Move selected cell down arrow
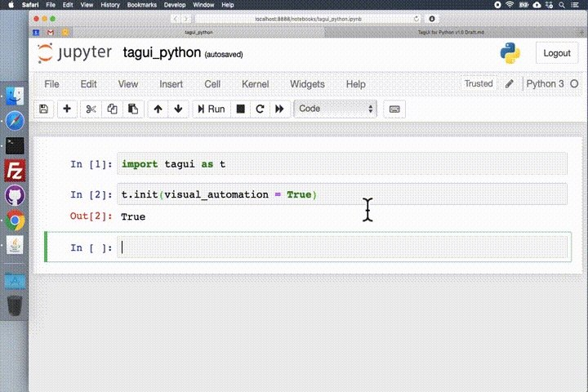This screenshot has height=392, width=588. [x=178, y=109]
